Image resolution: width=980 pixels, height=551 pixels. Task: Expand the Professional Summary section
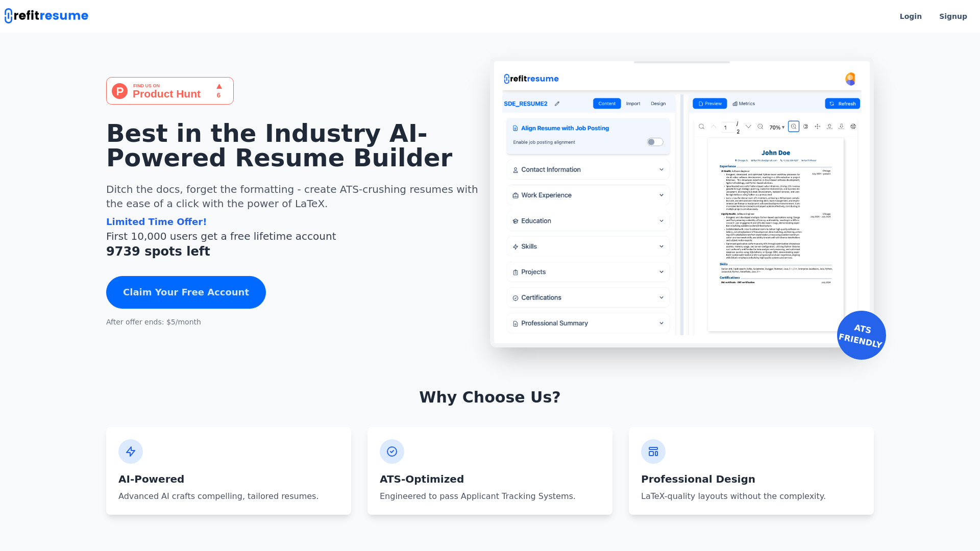click(661, 323)
